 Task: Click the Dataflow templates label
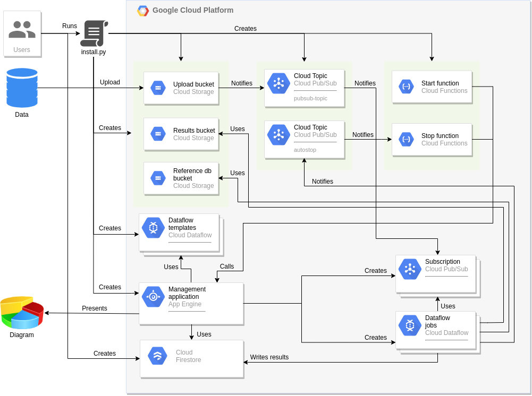coord(182,224)
